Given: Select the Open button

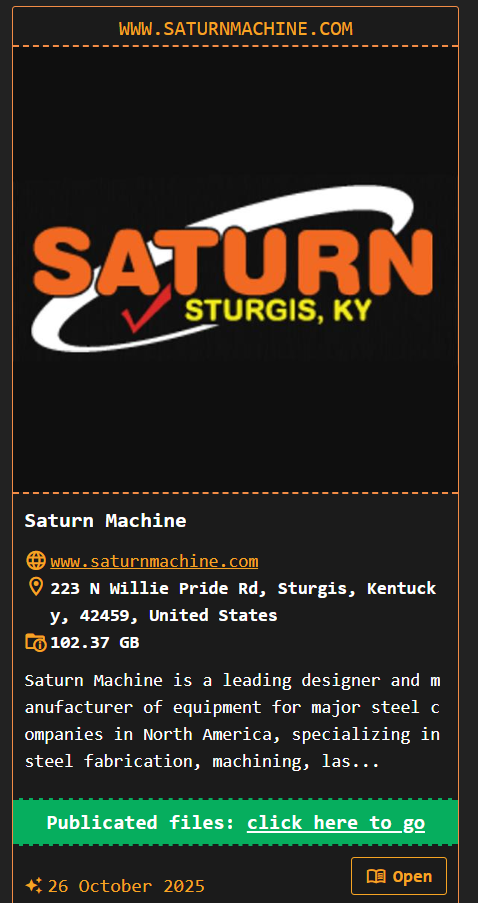Looking at the screenshot, I should click(399, 876).
